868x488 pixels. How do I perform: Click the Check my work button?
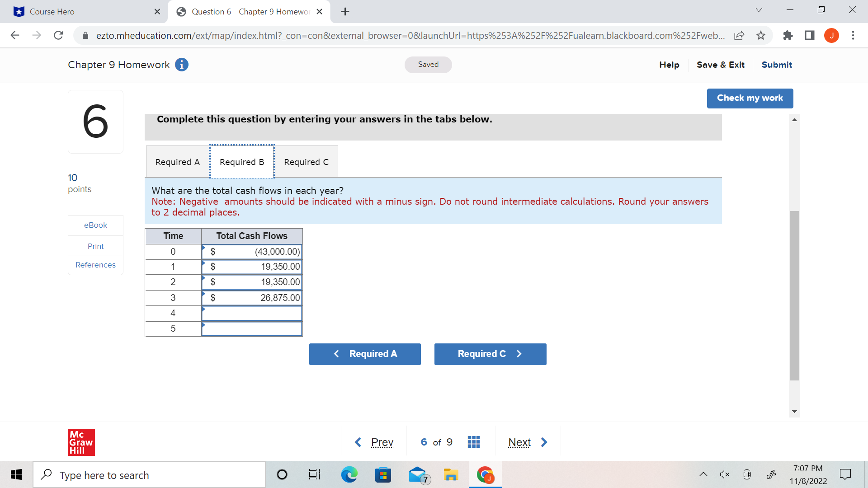750,98
